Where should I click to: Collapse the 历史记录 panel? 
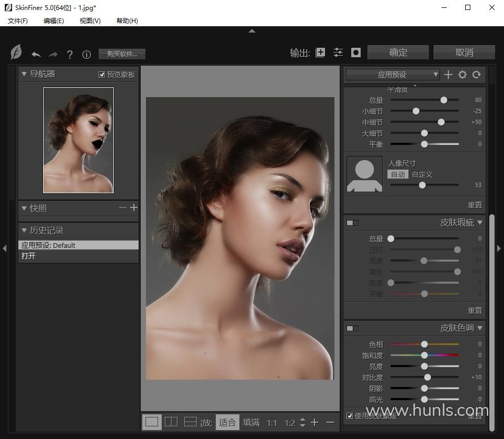click(24, 230)
